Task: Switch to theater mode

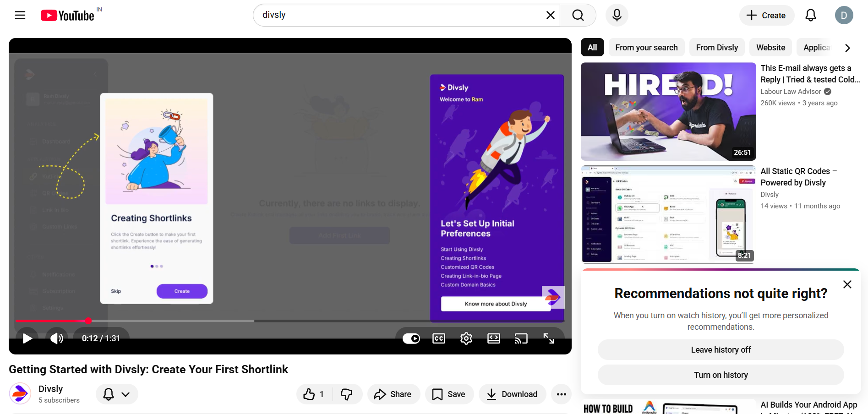Action: coord(494,338)
